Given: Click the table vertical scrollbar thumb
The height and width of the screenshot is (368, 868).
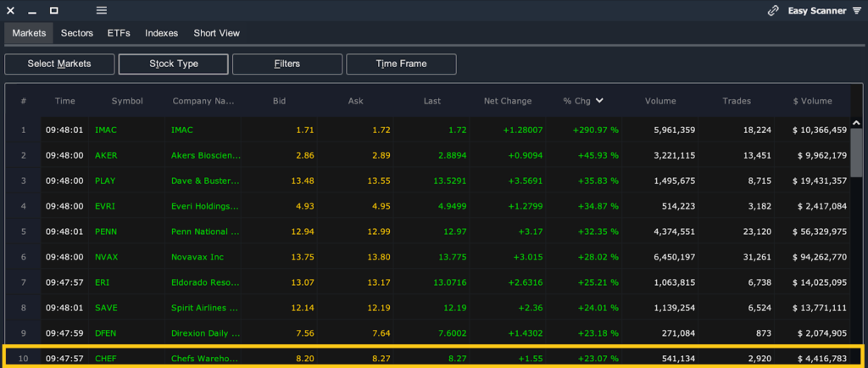Looking at the screenshot, I should click(x=856, y=153).
